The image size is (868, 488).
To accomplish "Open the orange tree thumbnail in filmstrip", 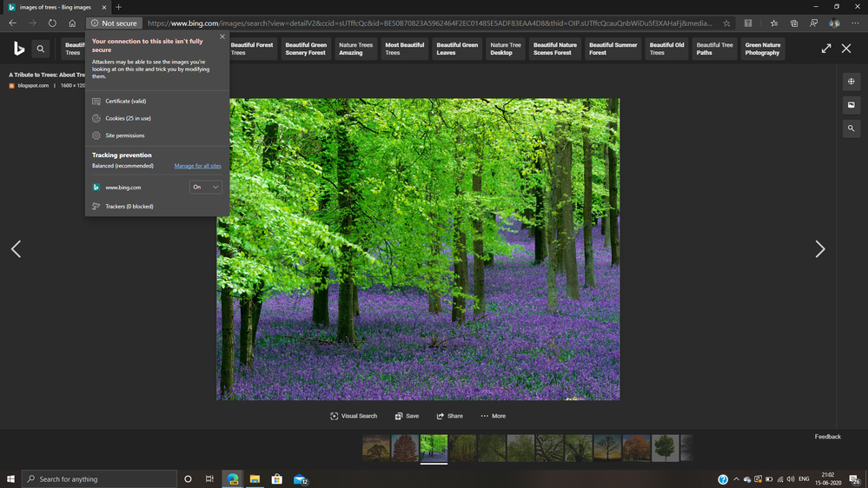I will tap(636, 448).
